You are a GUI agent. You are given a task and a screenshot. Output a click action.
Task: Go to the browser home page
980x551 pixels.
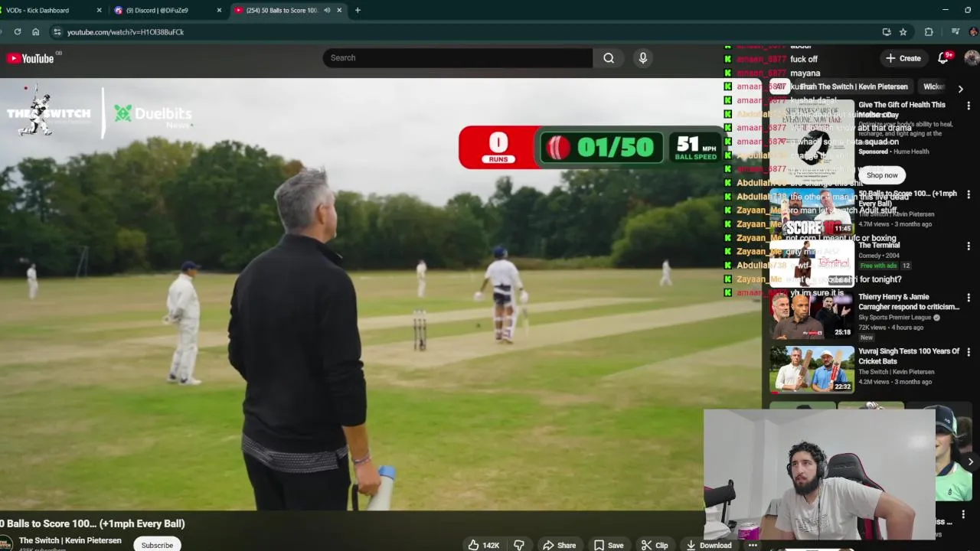click(x=35, y=32)
